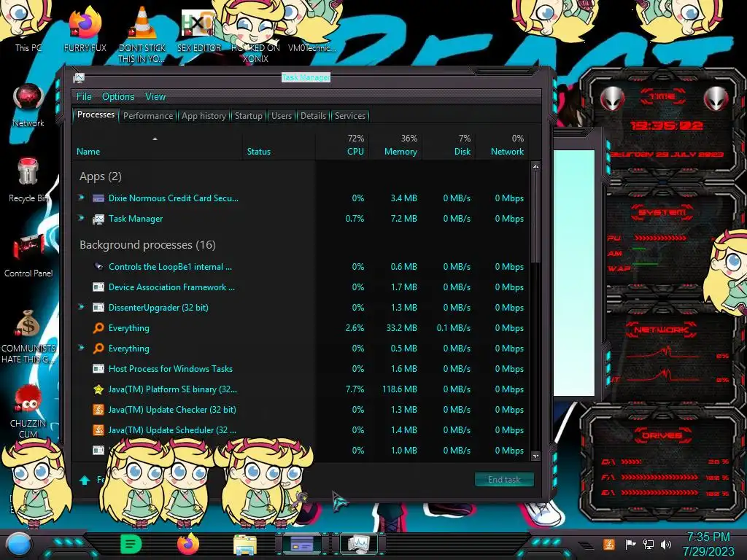The height and width of the screenshot is (560, 747).
Task: Switch to the Details tab
Action: [x=314, y=116]
